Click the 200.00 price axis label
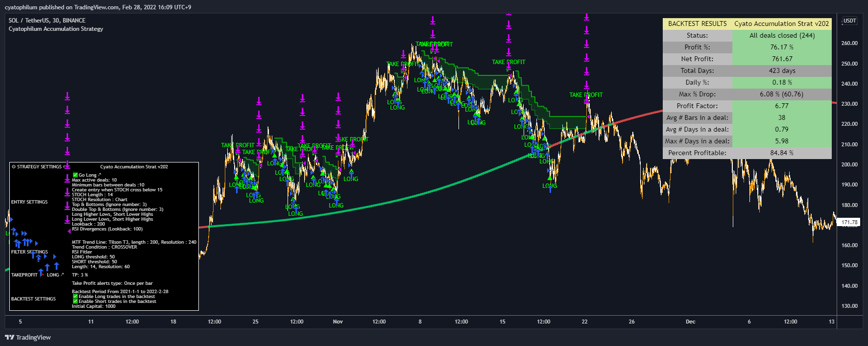868x346 pixels. click(849, 164)
